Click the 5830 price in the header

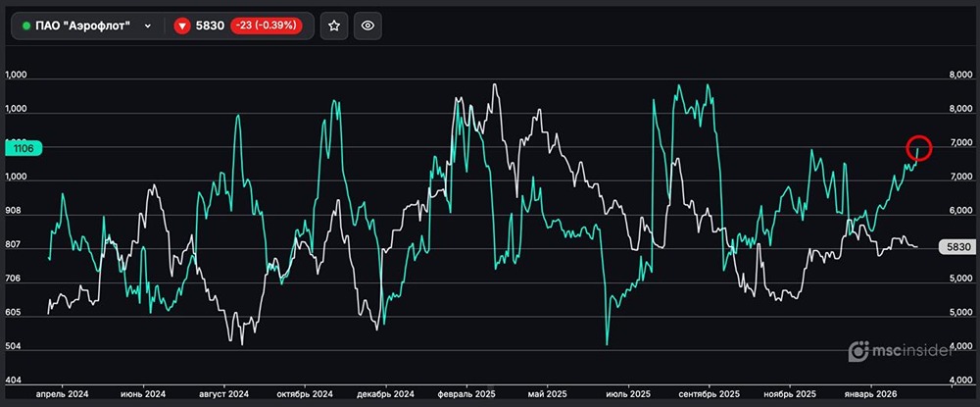(x=210, y=26)
